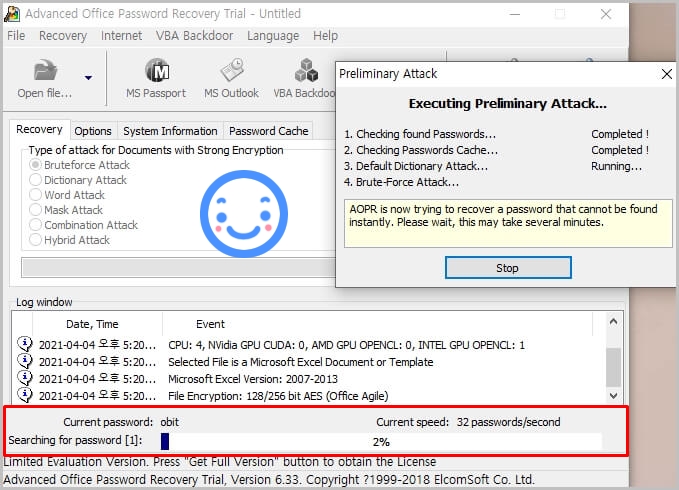
Task: Select Dictionary Attack radio button
Action: pyautogui.click(x=35, y=180)
